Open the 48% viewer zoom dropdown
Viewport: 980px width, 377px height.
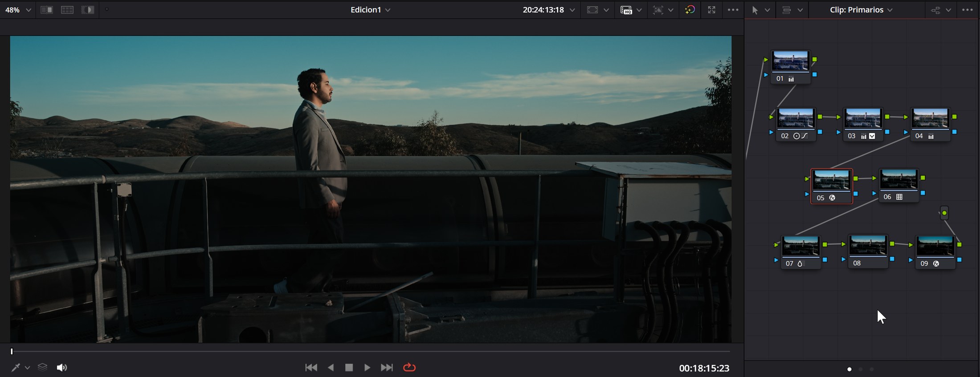pyautogui.click(x=29, y=10)
